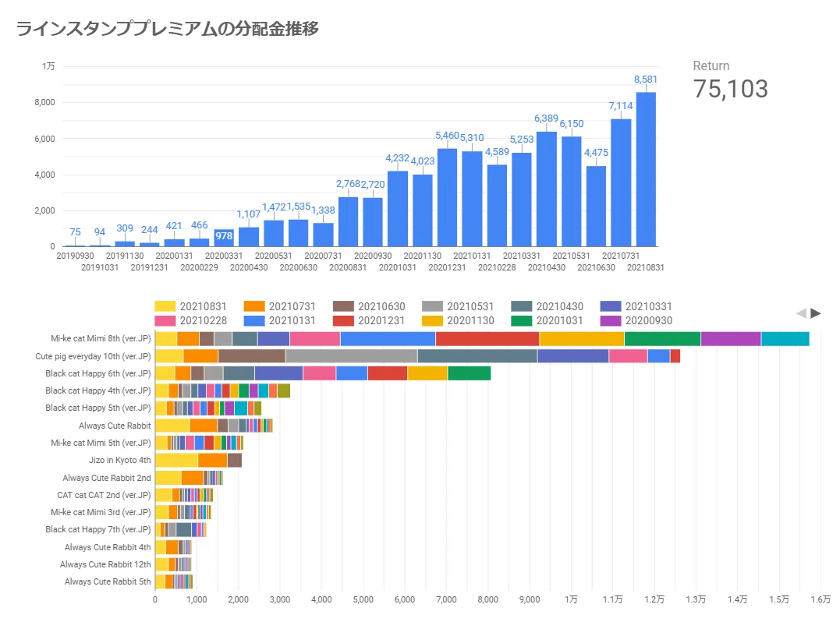Click the Jizo in Kyoto 4th row label
This screenshot has height=629, width=840.
pos(120,460)
